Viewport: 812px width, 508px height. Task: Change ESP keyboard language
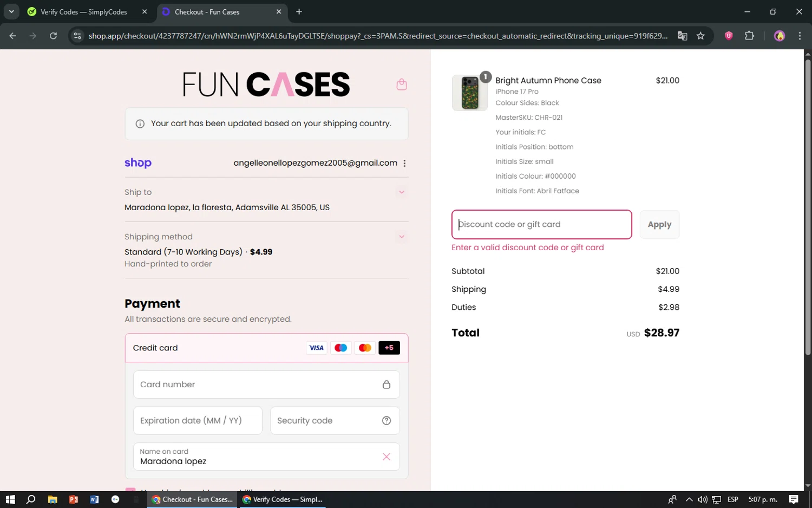[x=733, y=499]
